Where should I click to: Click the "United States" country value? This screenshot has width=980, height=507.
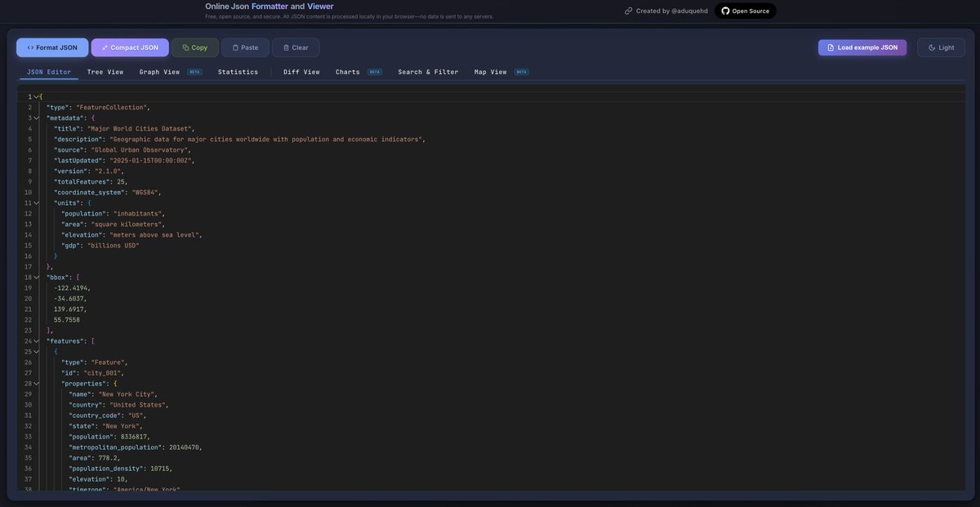[x=138, y=405]
